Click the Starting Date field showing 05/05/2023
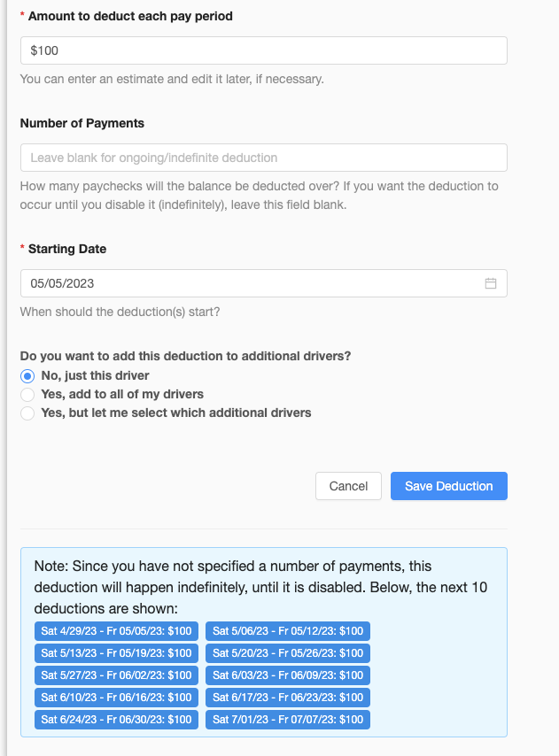This screenshot has width=559, height=756. (264, 283)
